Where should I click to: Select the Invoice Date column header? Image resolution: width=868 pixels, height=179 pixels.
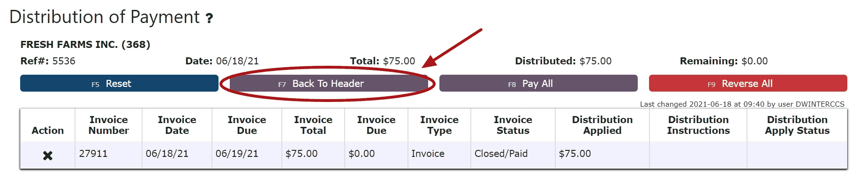[x=177, y=125]
